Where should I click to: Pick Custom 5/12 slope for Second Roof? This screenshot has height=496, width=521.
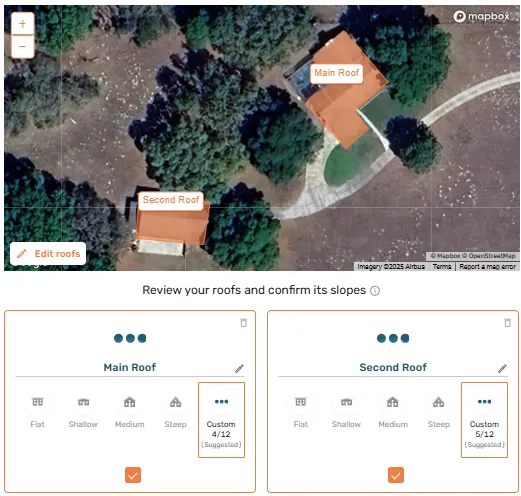(484, 420)
